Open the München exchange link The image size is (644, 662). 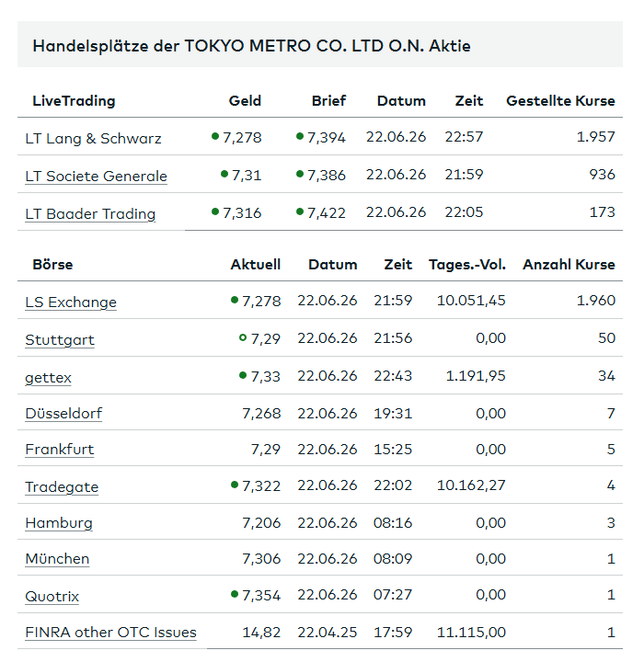coord(57,559)
